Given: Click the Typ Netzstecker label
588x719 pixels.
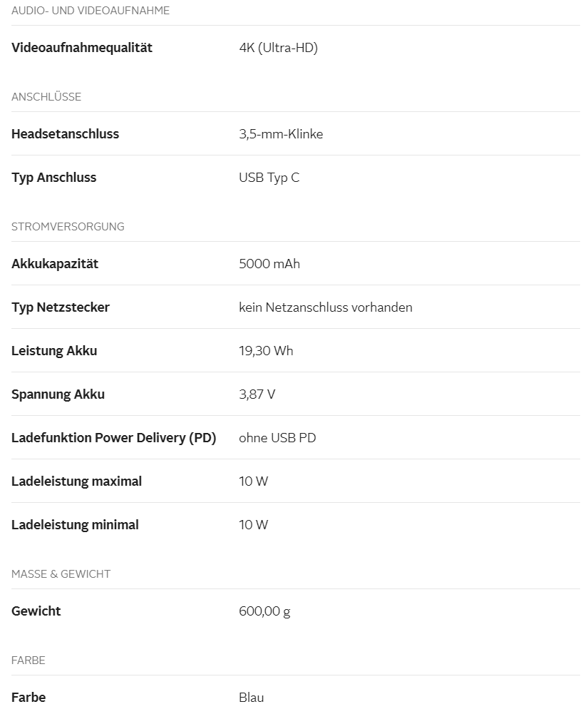Looking at the screenshot, I should coord(61,307).
